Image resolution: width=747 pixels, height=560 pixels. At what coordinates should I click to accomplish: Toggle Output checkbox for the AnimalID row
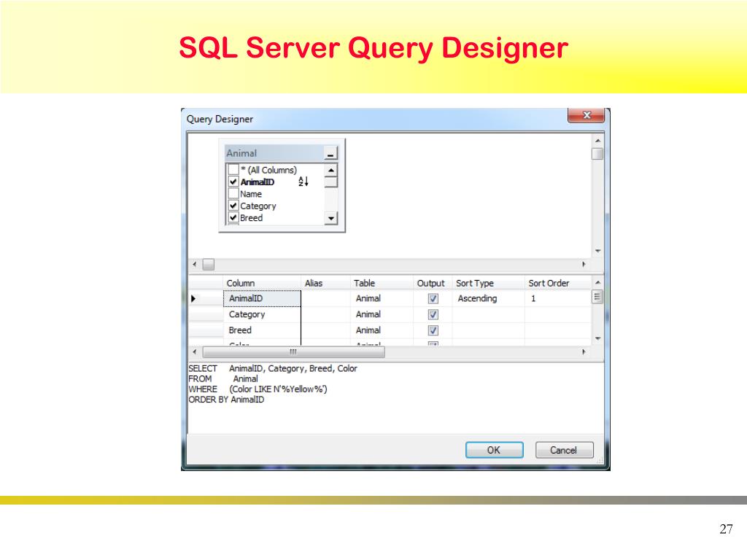[x=433, y=298]
